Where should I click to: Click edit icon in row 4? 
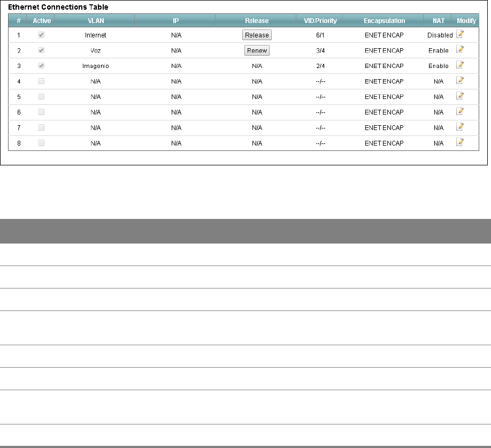[x=459, y=80]
